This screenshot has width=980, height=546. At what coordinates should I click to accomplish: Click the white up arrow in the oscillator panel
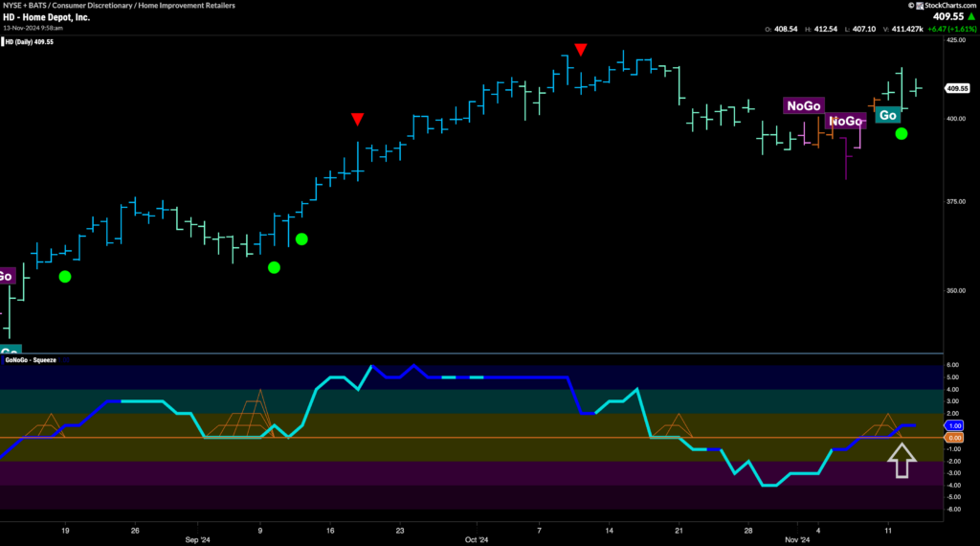(902, 463)
